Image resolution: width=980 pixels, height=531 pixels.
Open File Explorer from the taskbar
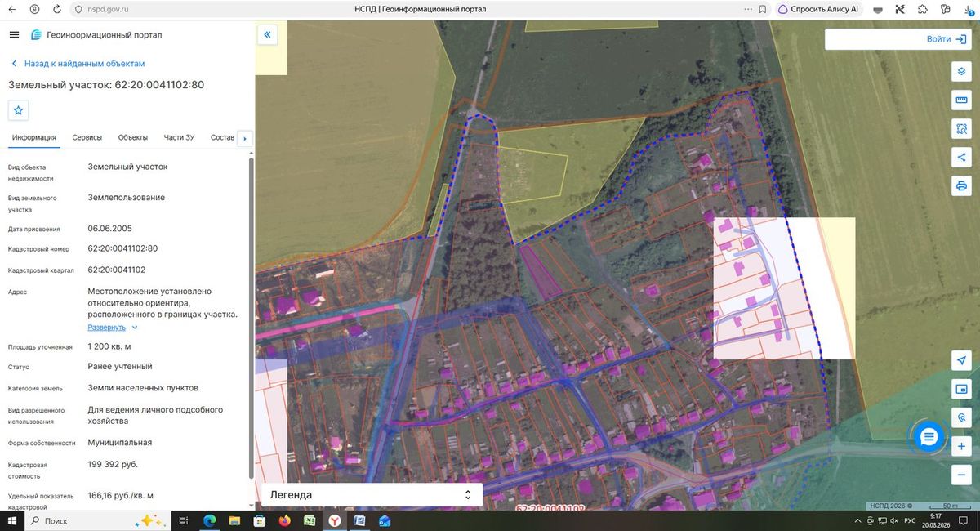(234, 520)
